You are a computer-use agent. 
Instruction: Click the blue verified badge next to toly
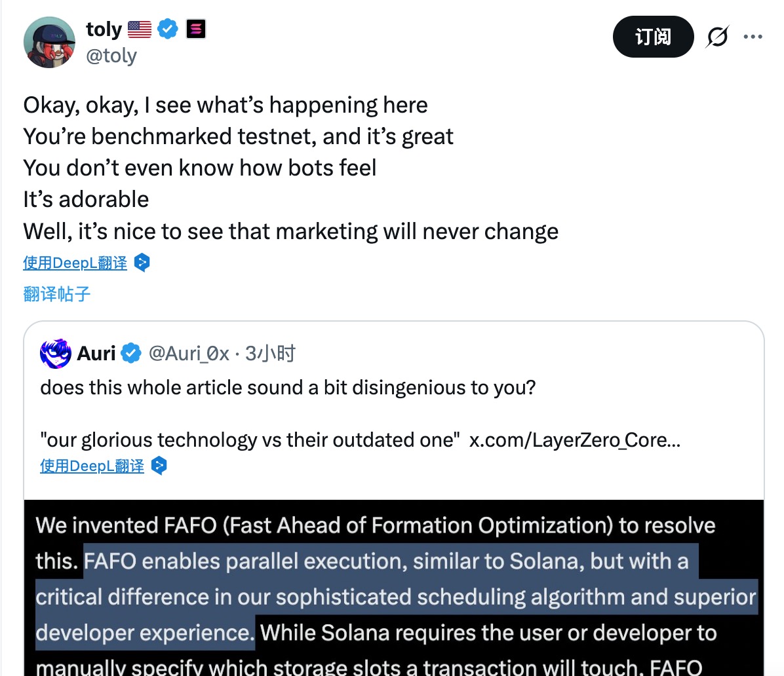pyautogui.click(x=168, y=29)
